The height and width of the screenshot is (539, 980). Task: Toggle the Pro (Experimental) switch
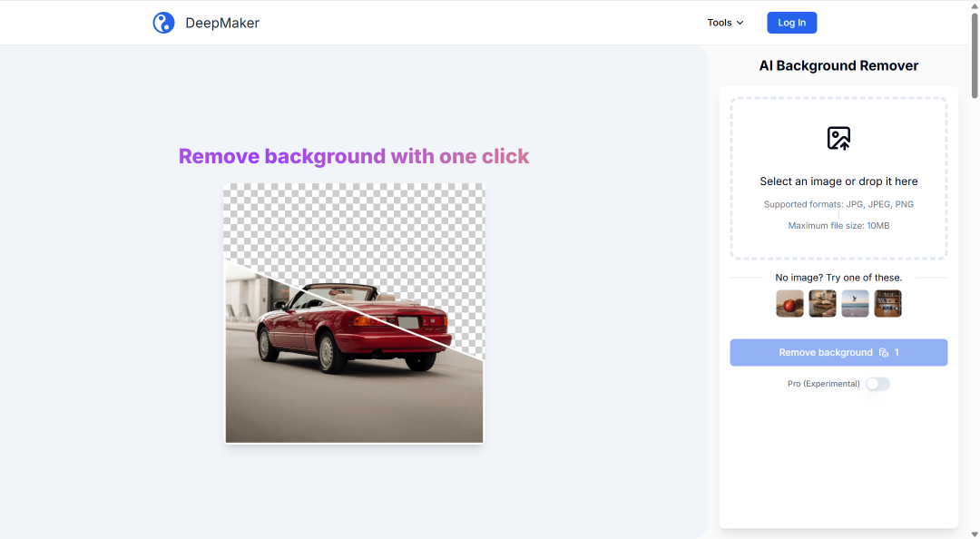(877, 384)
